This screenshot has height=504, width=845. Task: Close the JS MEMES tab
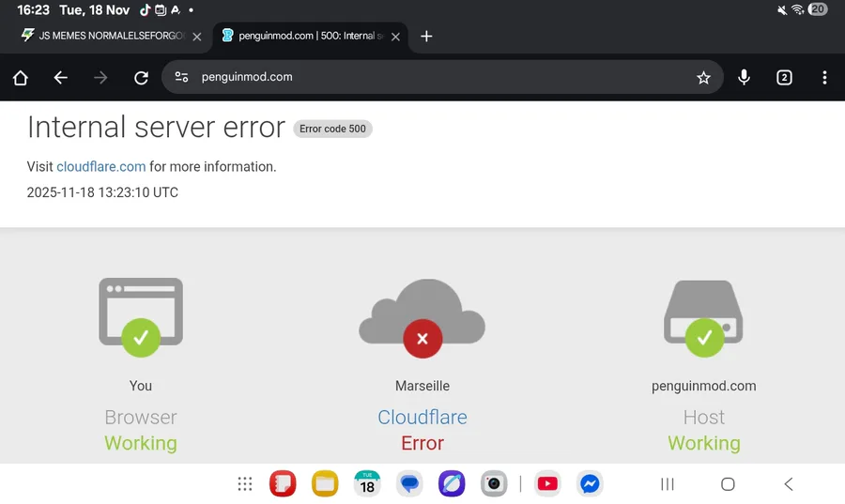coord(197,37)
